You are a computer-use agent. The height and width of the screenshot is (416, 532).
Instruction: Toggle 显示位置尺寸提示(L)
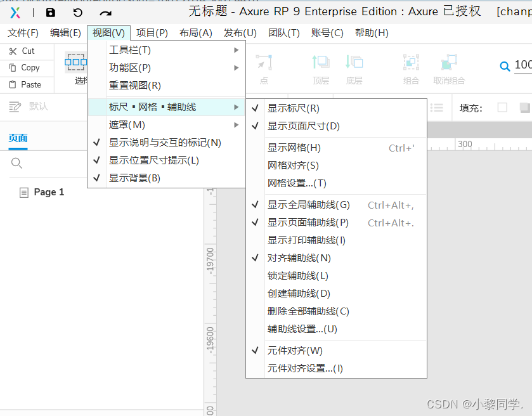click(166, 160)
